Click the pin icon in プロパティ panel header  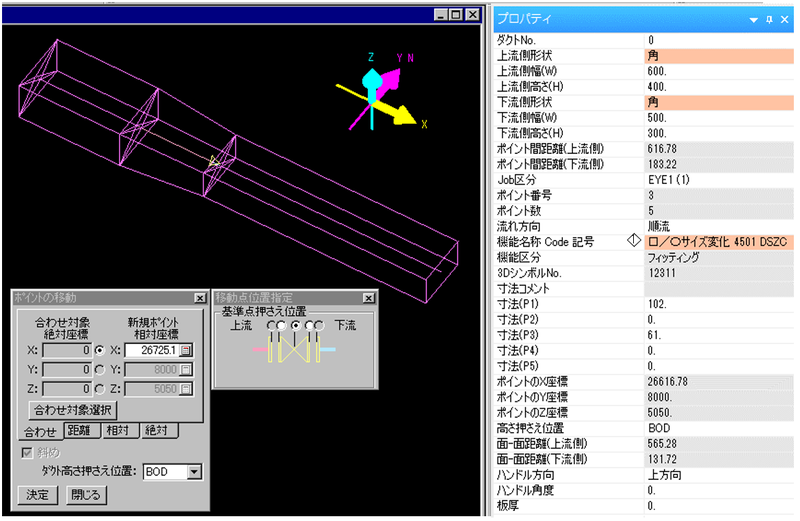pyautogui.click(x=768, y=19)
